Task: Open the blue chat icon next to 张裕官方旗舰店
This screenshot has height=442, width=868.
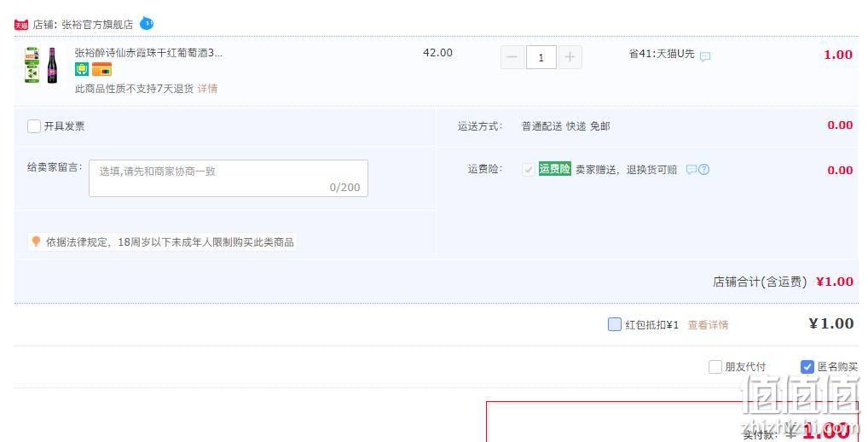Action: (x=147, y=23)
